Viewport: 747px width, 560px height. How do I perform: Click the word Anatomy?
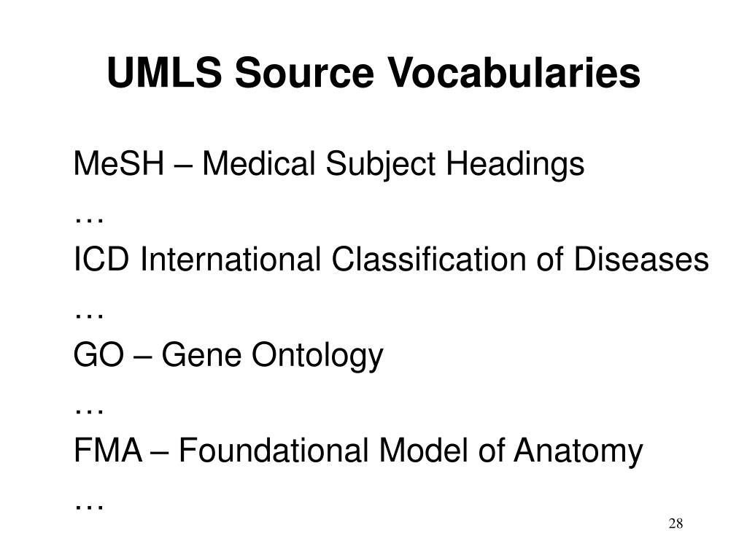click(578, 451)
